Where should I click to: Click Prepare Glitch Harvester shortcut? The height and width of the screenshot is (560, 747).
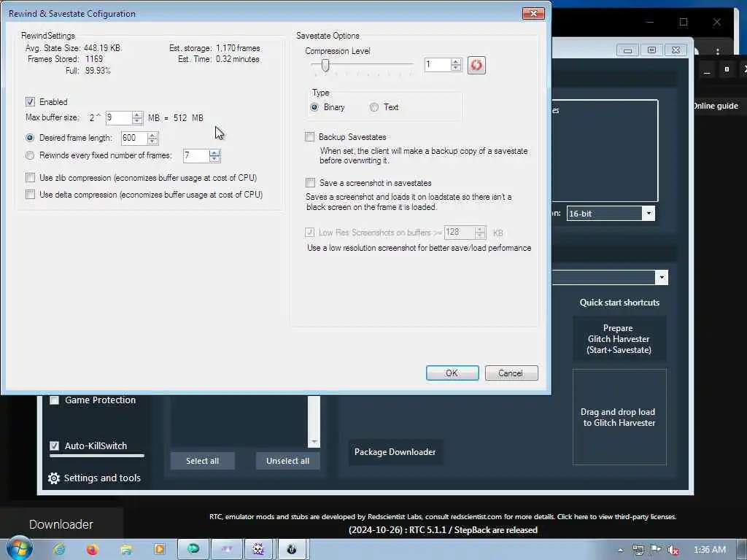pos(619,339)
